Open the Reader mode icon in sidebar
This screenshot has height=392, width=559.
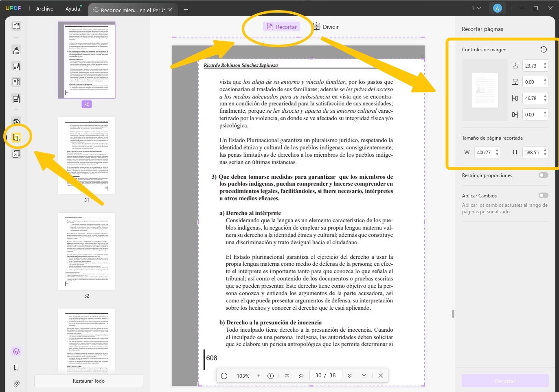click(16, 26)
